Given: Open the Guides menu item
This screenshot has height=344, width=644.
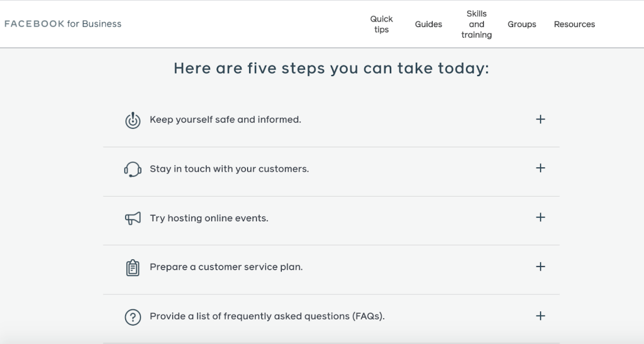Looking at the screenshot, I should [428, 25].
